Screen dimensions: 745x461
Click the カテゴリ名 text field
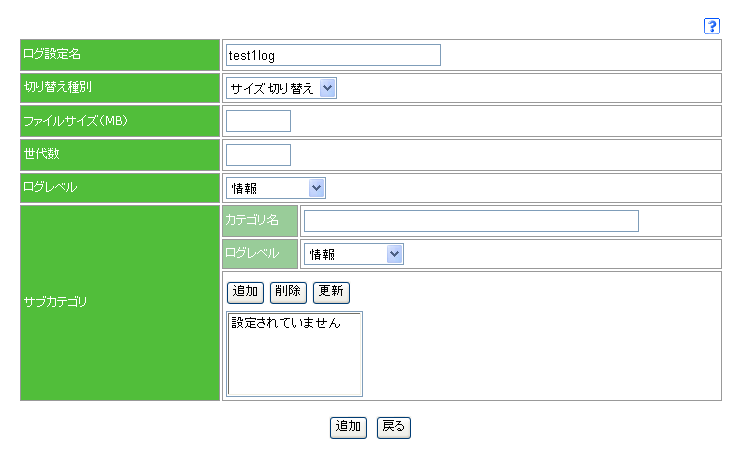pyautogui.click(x=471, y=221)
